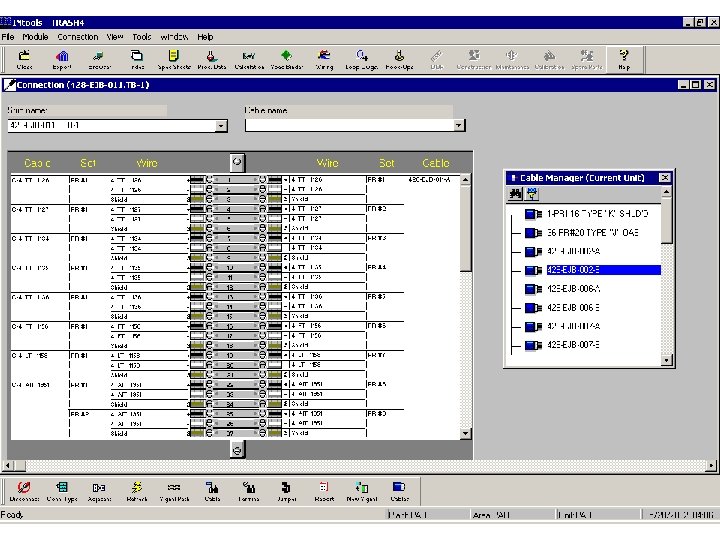The width and height of the screenshot is (720, 540).
Task: Open the Window menu
Action: pyautogui.click(x=174, y=37)
